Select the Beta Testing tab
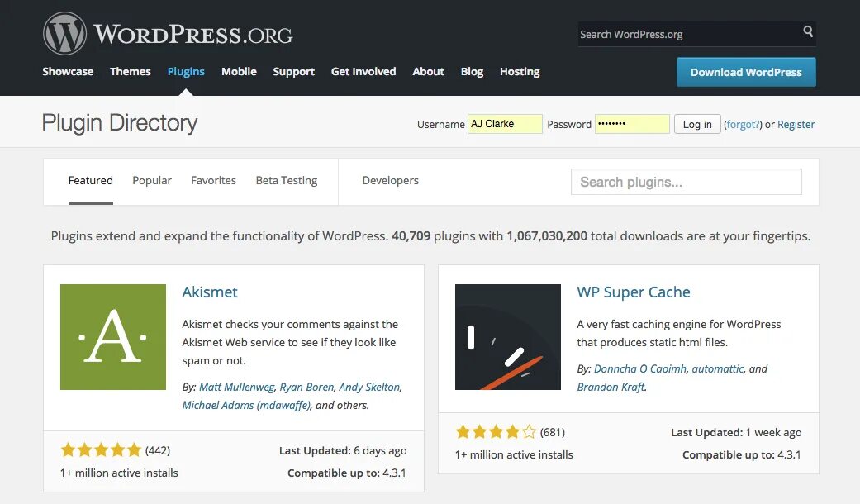Viewport: 860px width, 504px height. (287, 181)
